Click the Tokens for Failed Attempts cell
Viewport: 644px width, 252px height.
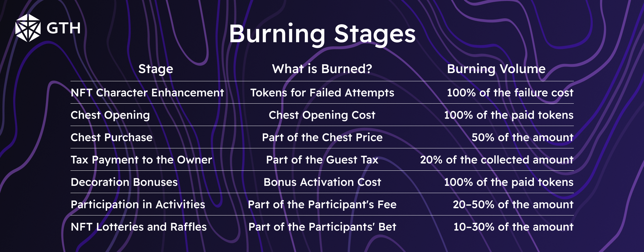pyautogui.click(x=322, y=93)
